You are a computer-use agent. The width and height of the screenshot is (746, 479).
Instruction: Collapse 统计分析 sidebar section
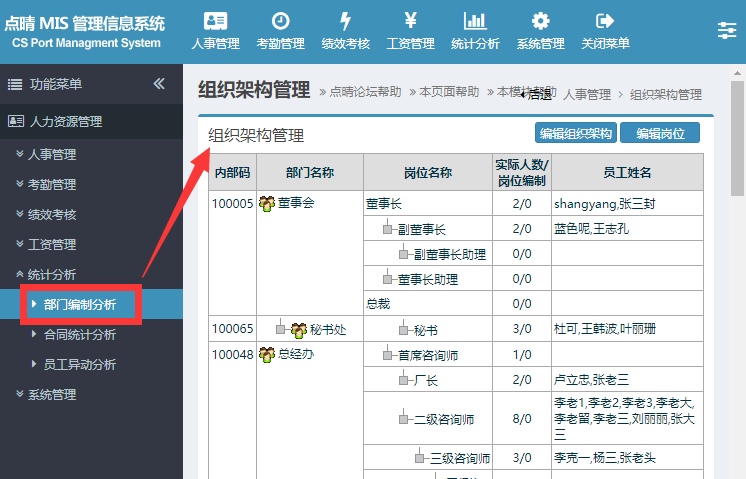tap(51, 275)
